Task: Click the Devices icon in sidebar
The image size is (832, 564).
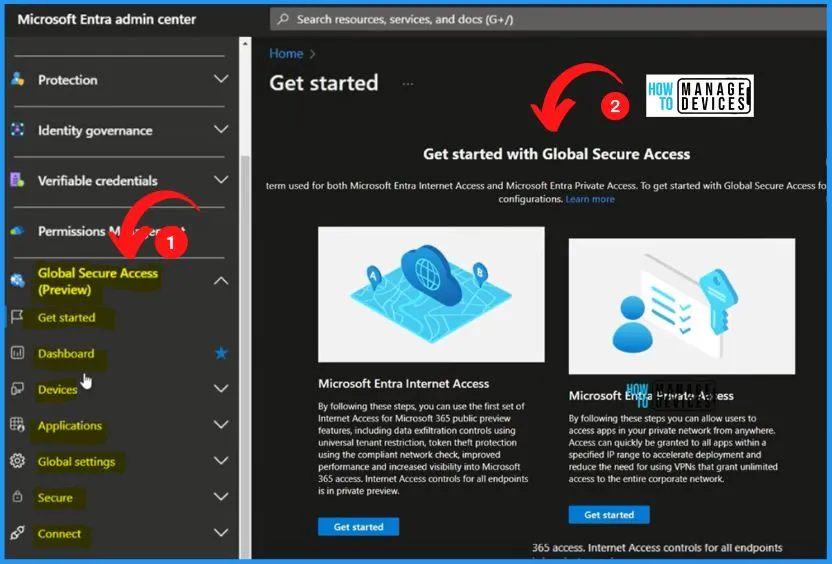Action: [18, 389]
